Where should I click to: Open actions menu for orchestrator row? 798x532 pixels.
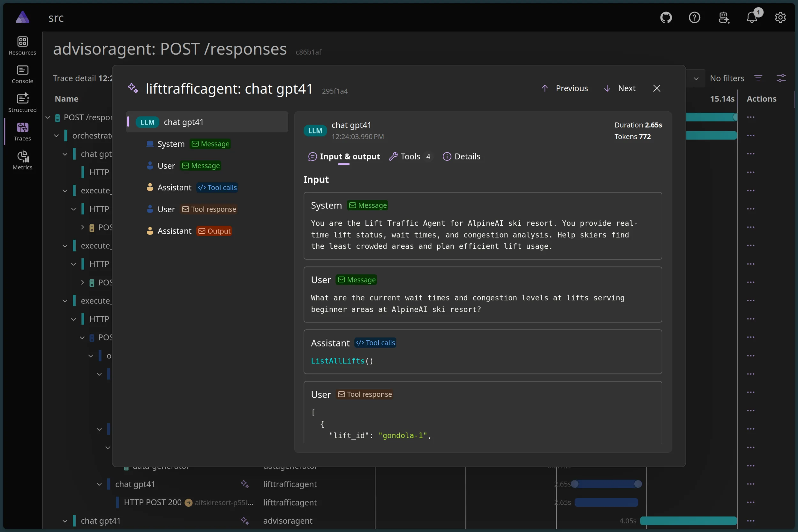[750, 135]
